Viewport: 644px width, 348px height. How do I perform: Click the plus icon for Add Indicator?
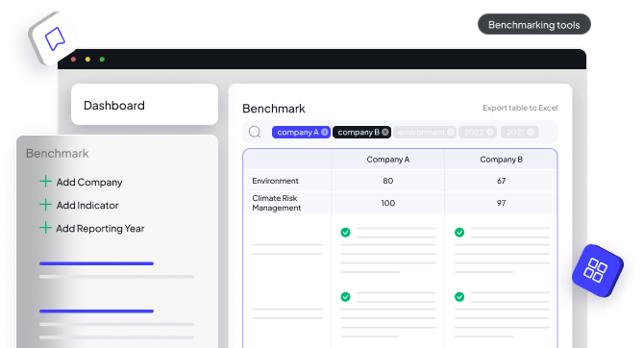click(x=45, y=204)
